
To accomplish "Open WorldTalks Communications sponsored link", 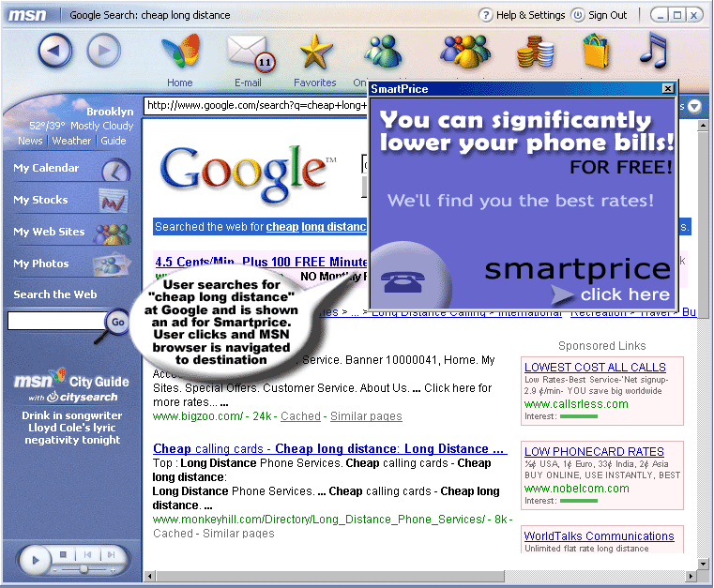I will [600, 536].
